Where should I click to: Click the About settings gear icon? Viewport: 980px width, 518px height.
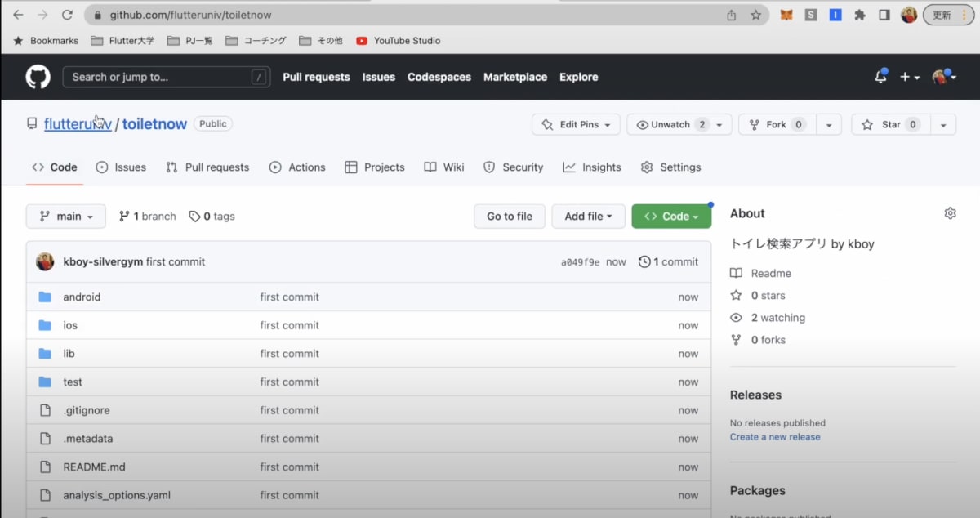point(950,213)
